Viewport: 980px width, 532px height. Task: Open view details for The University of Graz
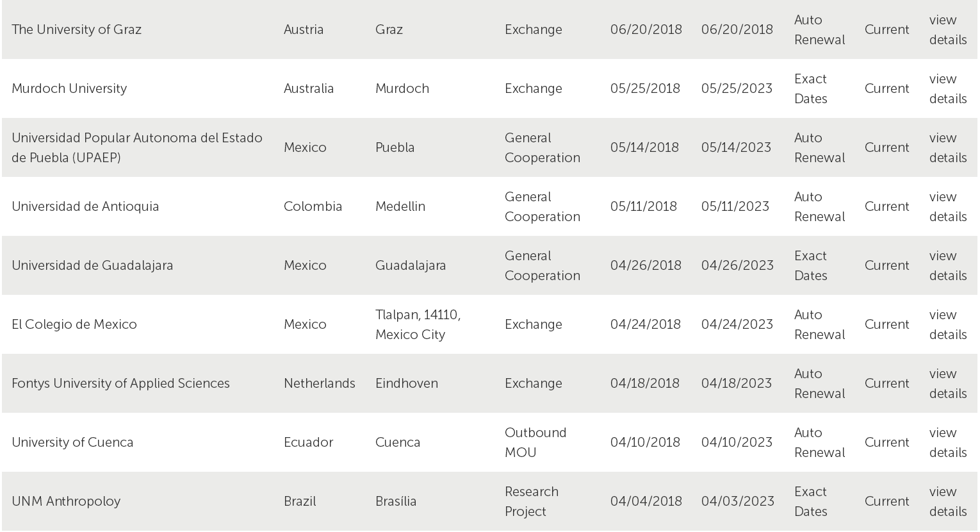click(947, 29)
